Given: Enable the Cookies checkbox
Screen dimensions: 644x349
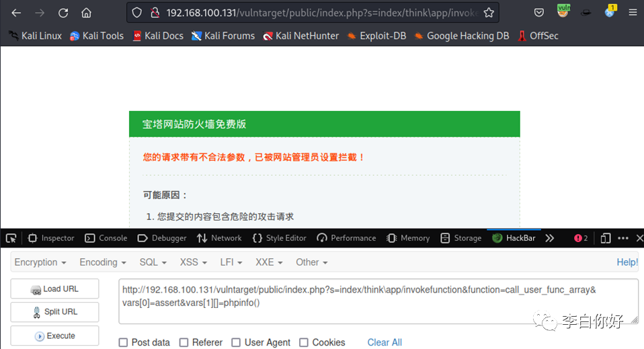Looking at the screenshot, I should (x=304, y=342).
